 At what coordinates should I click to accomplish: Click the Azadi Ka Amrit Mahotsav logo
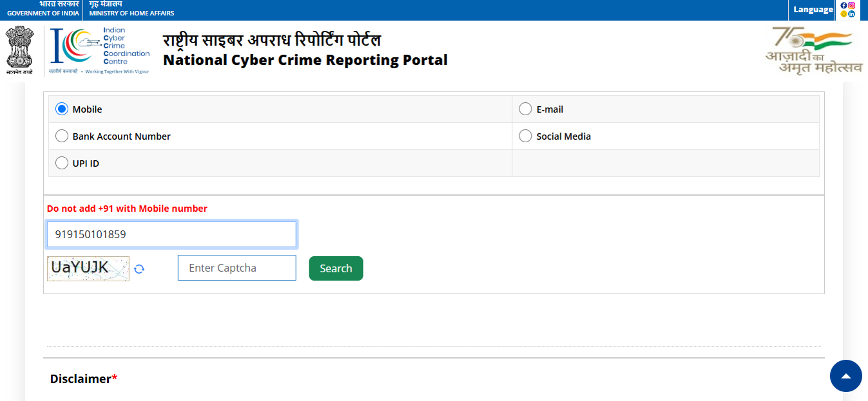pos(814,50)
